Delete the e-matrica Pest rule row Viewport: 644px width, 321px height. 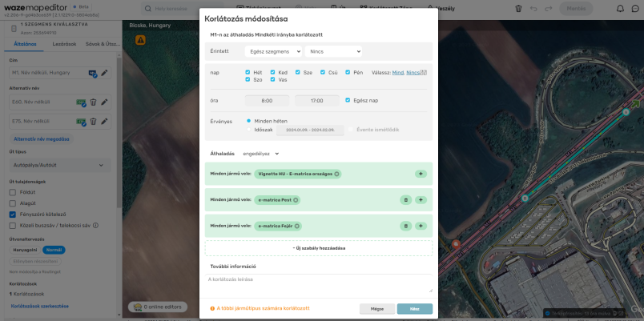click(406, 199)
